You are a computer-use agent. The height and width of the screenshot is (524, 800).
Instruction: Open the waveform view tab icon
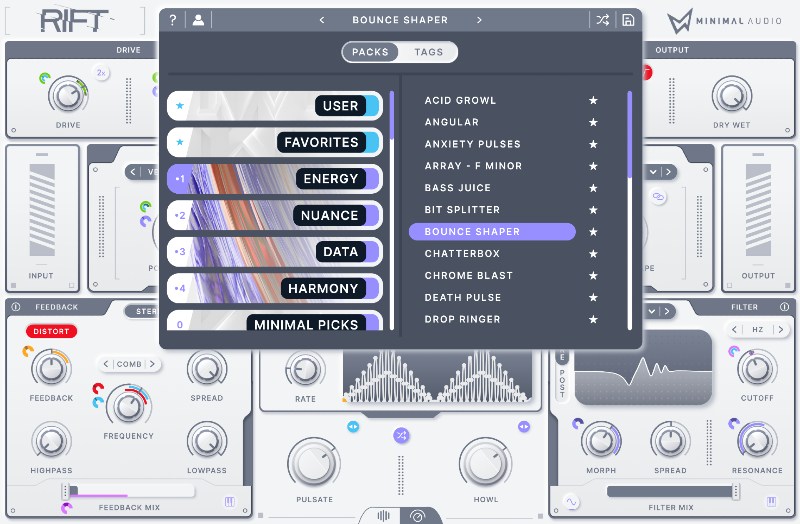[383, 516]
